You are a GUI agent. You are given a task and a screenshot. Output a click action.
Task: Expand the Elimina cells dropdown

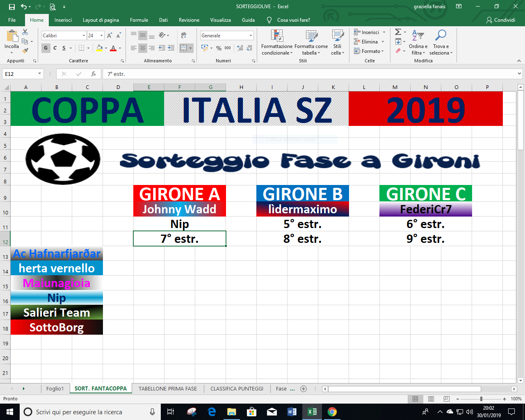coord(383,42)
